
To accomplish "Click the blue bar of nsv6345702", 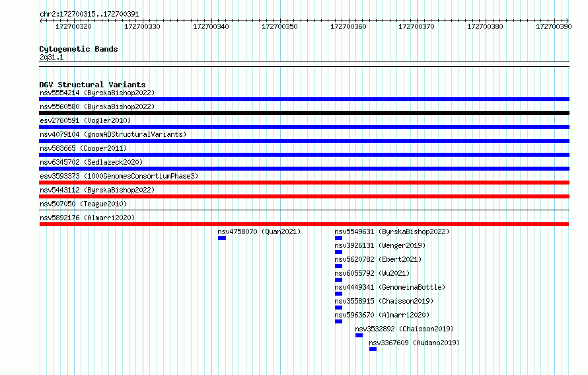I will pyautogui.click(x=304, y=169).
